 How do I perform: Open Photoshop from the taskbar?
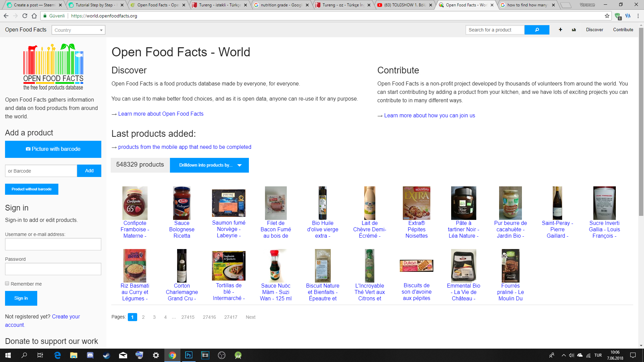[189, 355]
